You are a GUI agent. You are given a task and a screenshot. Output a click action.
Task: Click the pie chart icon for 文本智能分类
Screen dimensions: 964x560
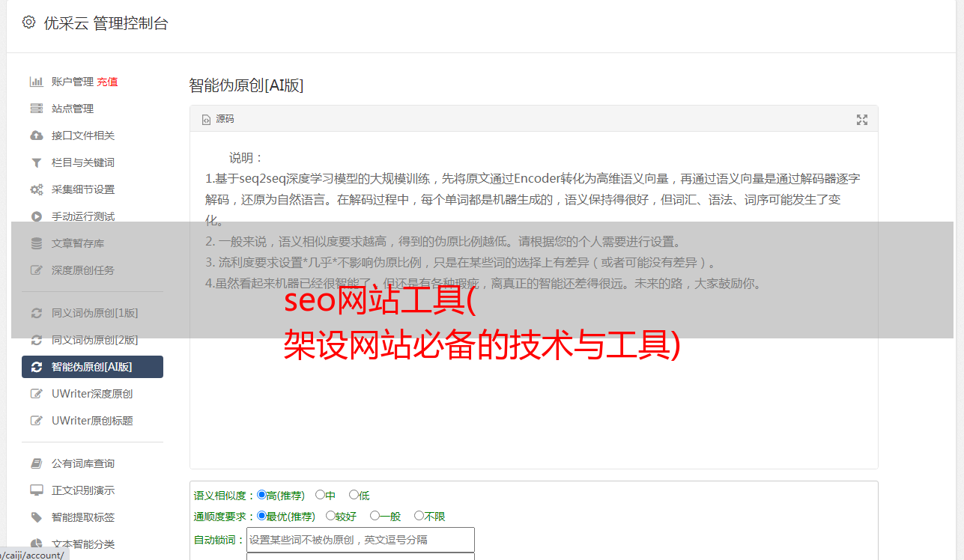[36, 544]
